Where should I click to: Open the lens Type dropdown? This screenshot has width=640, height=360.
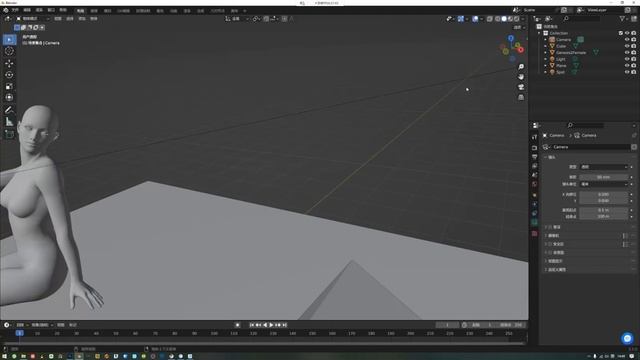coord(604,167)
